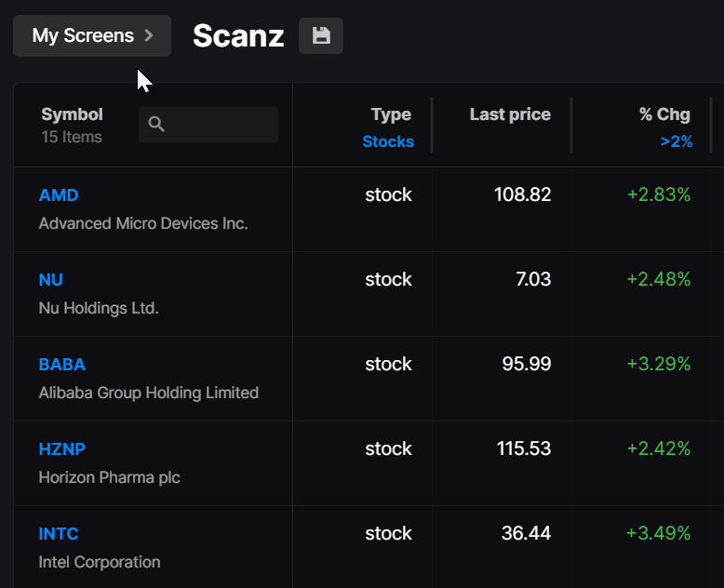Sort by the Last price column header
724x588 pixels.
tap(510, 114)
